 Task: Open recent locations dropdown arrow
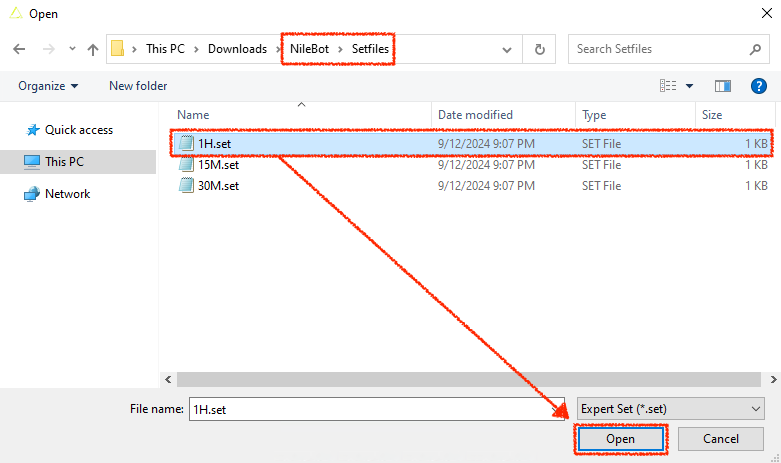72,49
